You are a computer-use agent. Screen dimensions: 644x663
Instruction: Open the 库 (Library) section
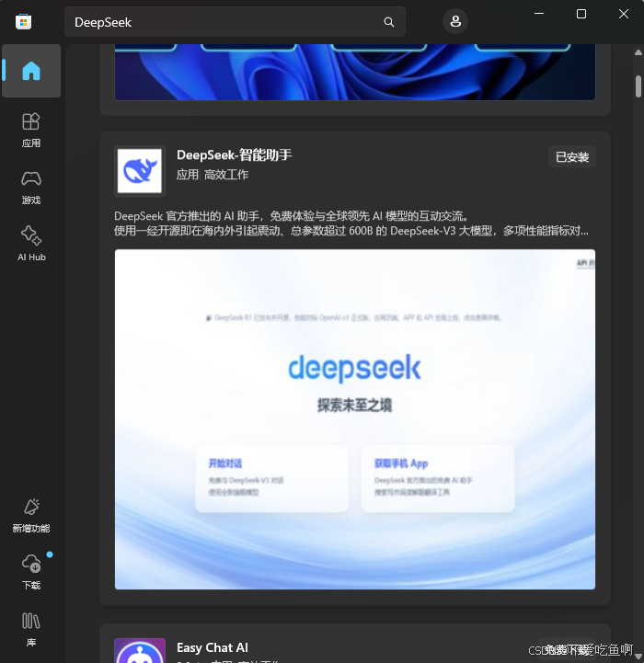[x=31, y=629]
